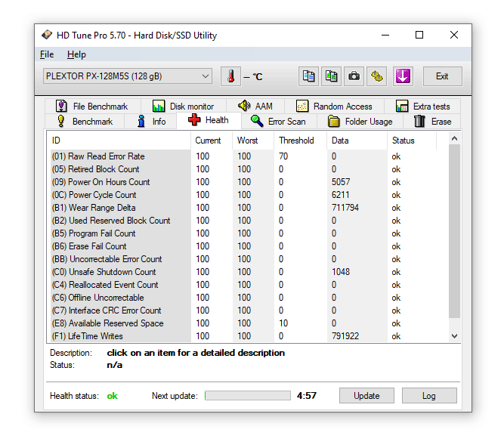
Task: Switch to the Extra tests tab
Action: (x=422, y=106)
